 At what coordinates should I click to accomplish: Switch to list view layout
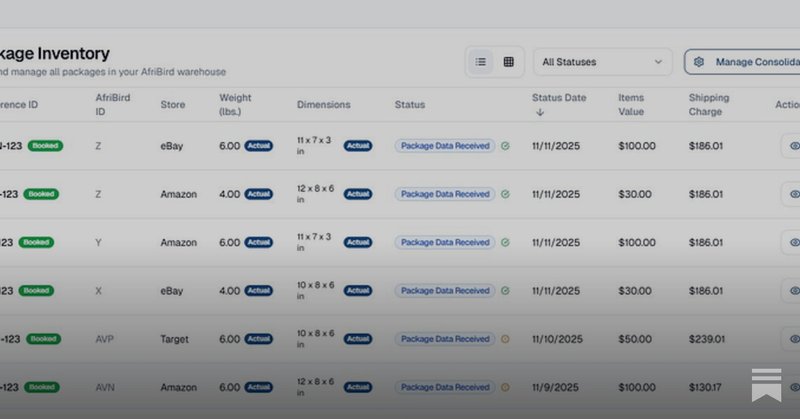(481, 62)
